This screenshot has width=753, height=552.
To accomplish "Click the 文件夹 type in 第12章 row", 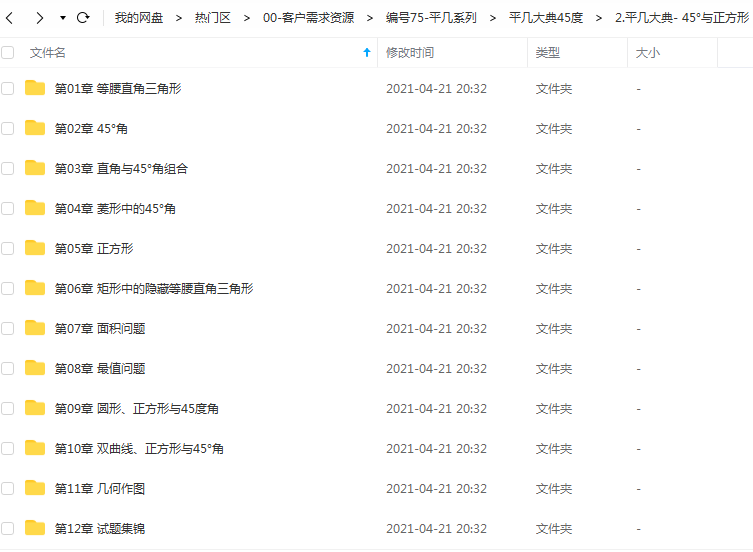I will pos(554,528).
